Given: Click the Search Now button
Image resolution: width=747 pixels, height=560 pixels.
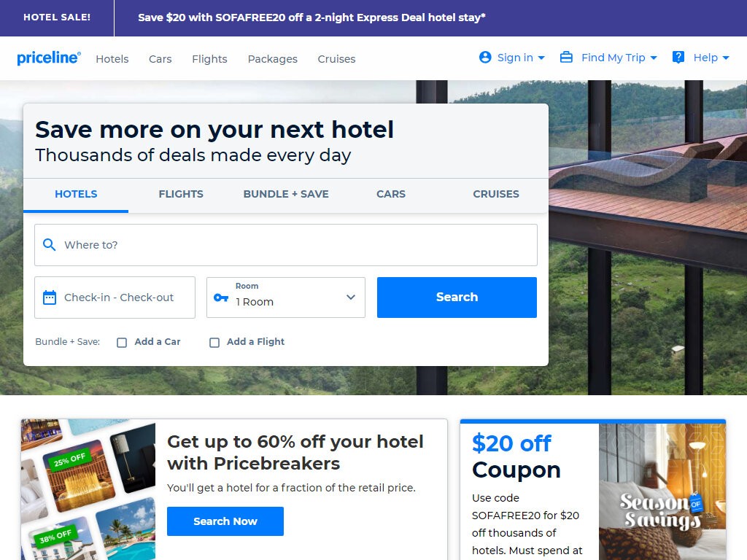Looking at the screenshot, I should pos(225,521).
